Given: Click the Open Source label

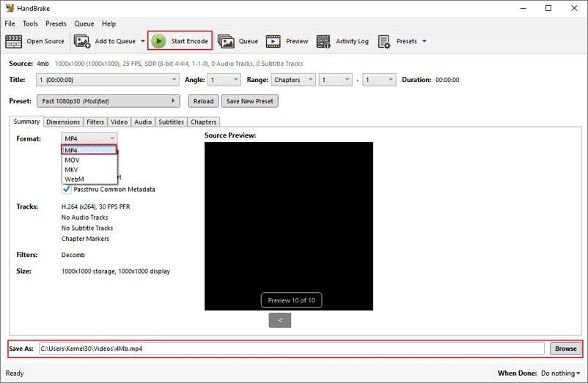Looking at the screenshot, I should (45, 41).
